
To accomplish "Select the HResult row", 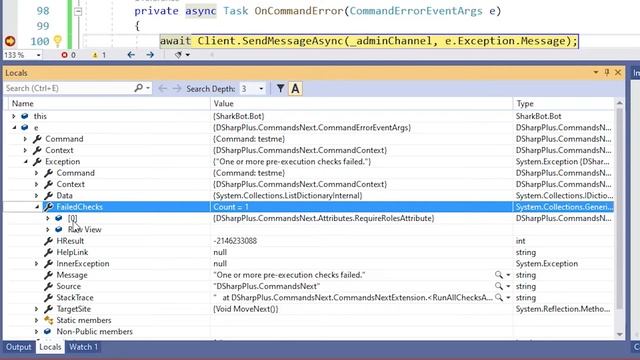I will point(308,241).
